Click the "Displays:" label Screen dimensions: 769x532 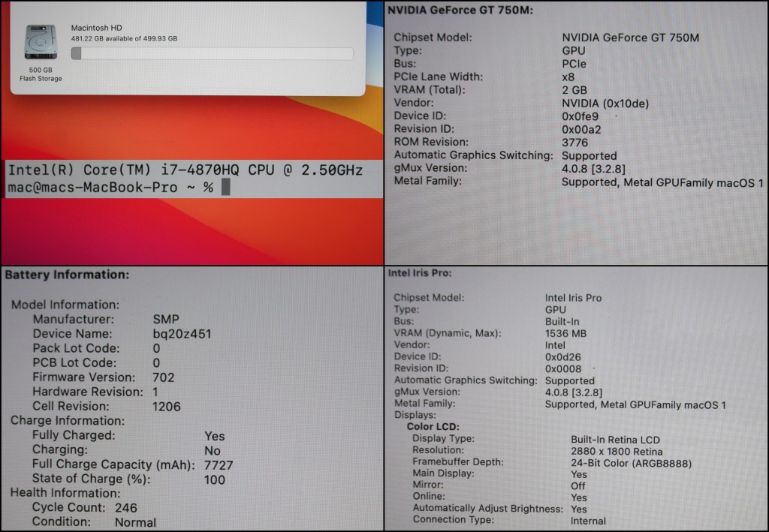(415, 415)
